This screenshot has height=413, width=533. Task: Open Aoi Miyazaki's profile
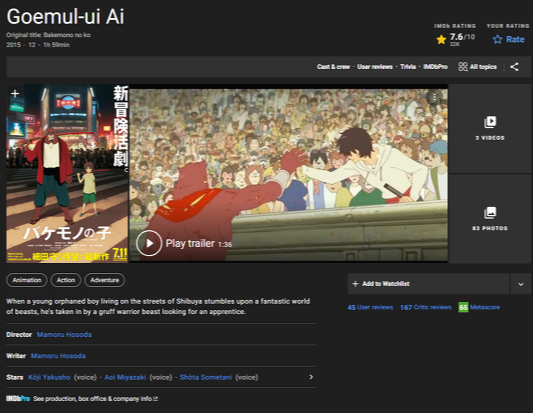point(125,377)
